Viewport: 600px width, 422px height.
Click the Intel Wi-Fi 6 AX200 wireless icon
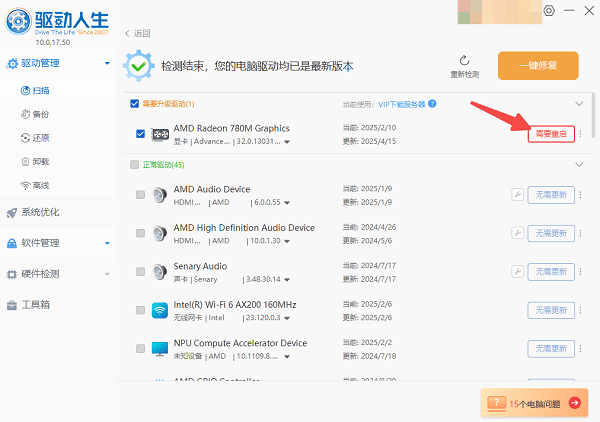160,310
